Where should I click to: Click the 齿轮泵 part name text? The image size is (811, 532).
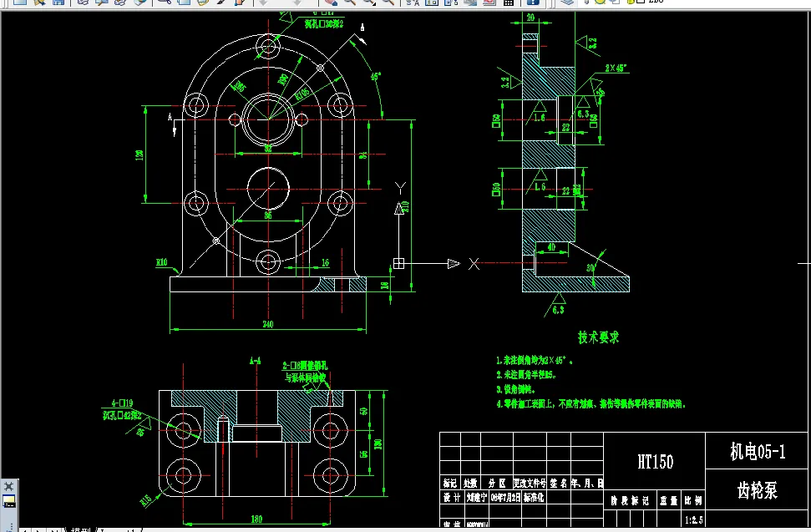758,490
